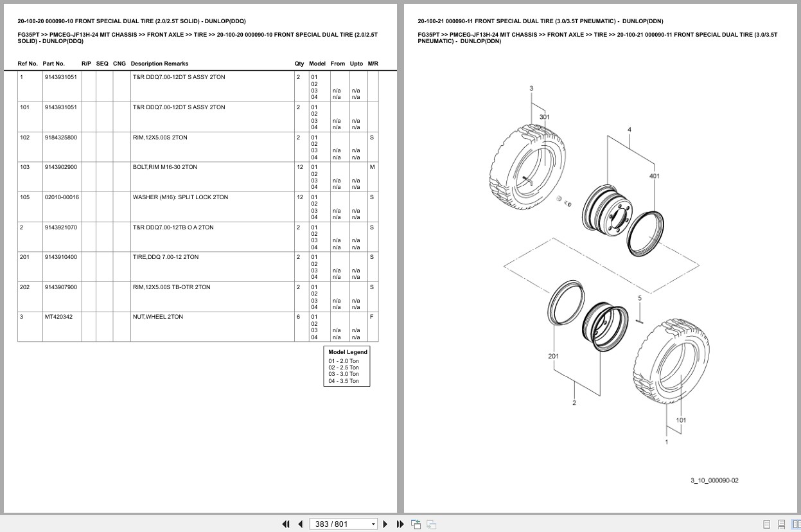Click legend entry 01 - 2.0 Ton
Image resolution: width=801 pixels, height=532 pixels.
(344, 361)
